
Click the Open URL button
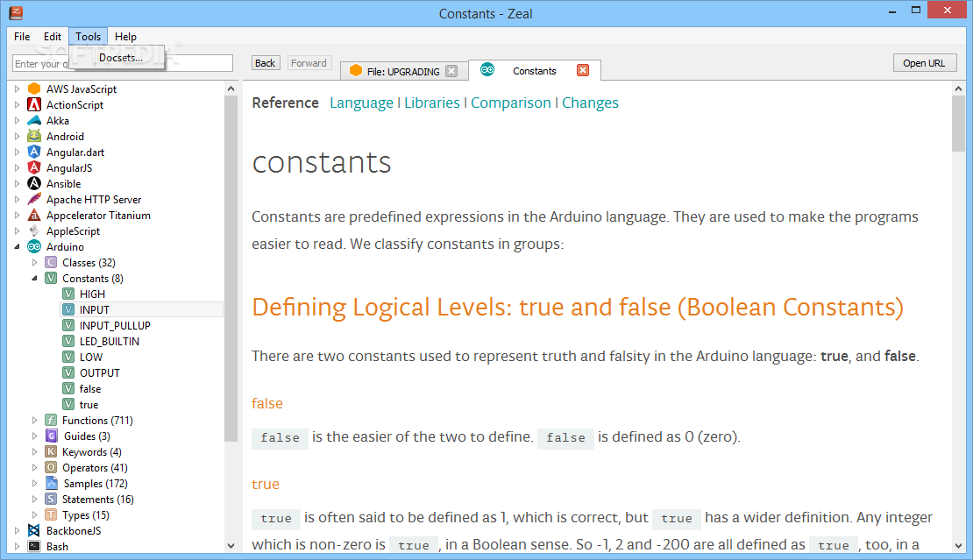[924, 62]
